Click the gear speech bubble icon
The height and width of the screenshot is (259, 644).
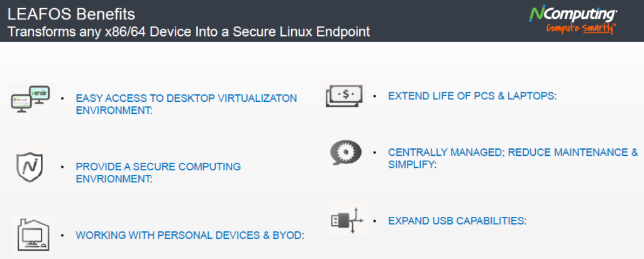click(346, 152)
